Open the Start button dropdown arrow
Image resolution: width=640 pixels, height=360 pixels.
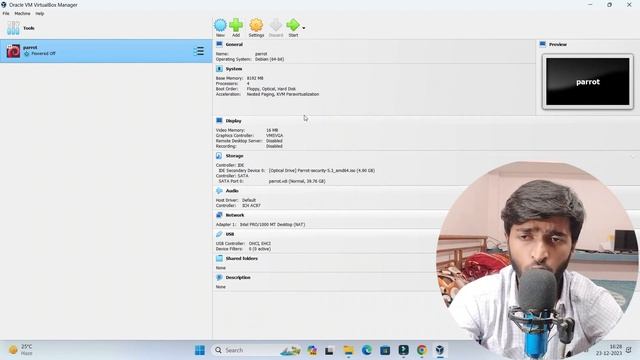coord(304,28)
